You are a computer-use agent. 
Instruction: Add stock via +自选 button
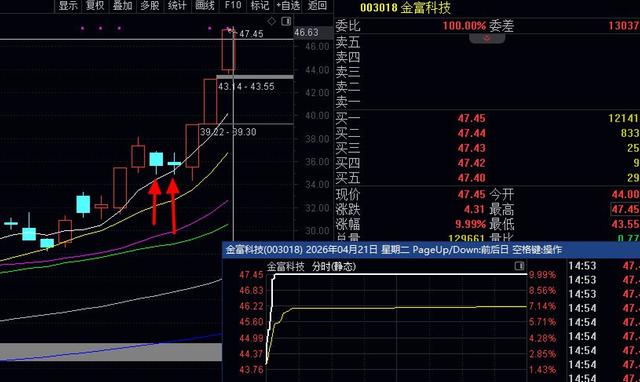(288, 6)
